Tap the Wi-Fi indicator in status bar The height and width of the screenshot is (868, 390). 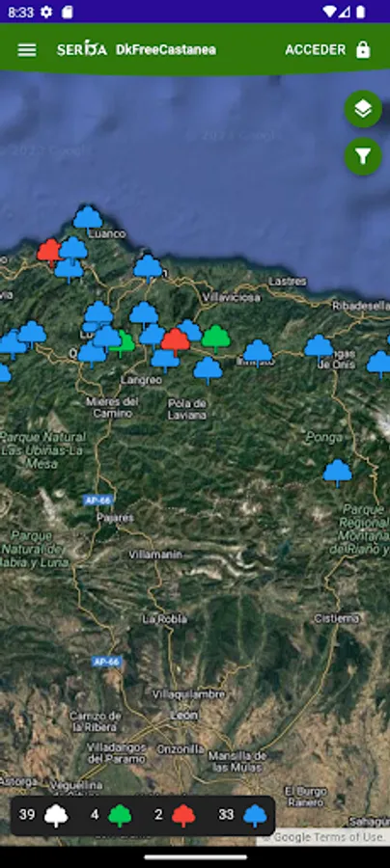click(329, 12)
